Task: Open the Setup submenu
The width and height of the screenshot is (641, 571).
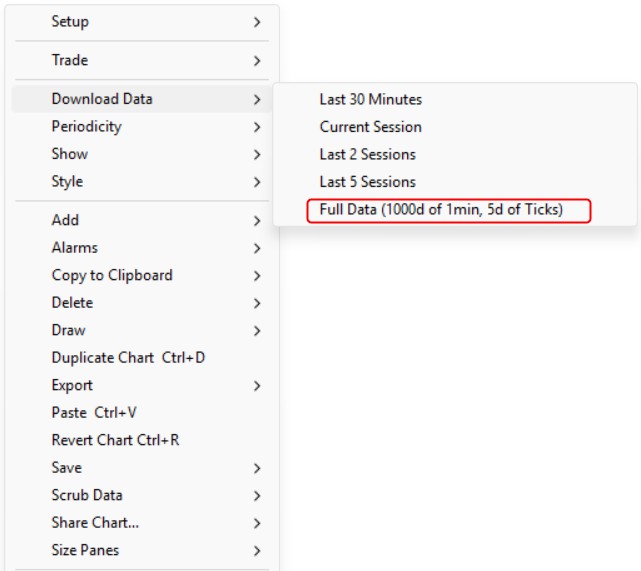Action: 70,21
